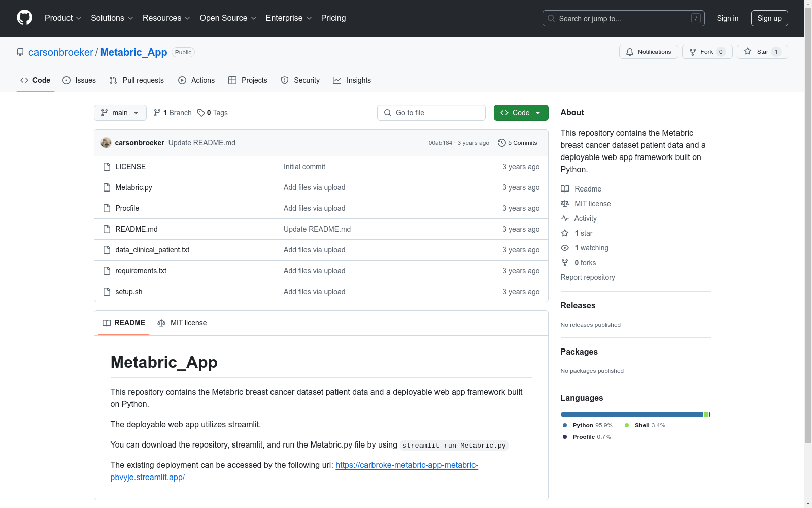Switch to the Issues tab
The image size is (812, 508).
click(x=79, y=80)
